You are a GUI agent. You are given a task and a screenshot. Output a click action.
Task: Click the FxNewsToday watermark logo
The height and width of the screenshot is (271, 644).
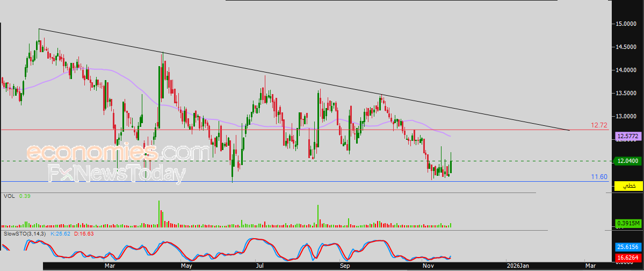(x=117, y=174)
